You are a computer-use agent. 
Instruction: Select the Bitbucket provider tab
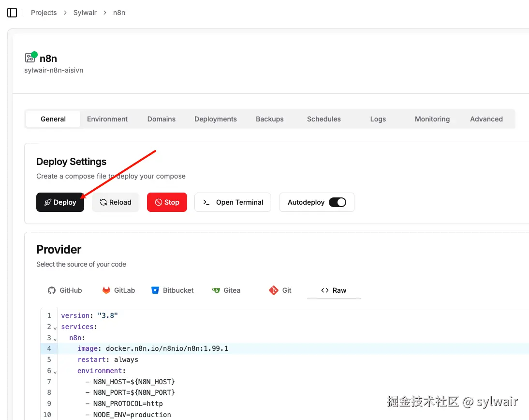point(173,290)
